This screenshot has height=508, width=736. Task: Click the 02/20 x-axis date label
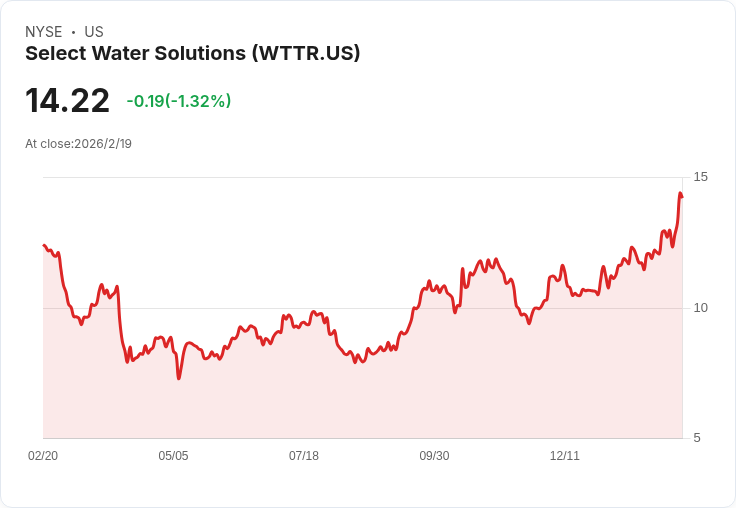coord(43,455)
